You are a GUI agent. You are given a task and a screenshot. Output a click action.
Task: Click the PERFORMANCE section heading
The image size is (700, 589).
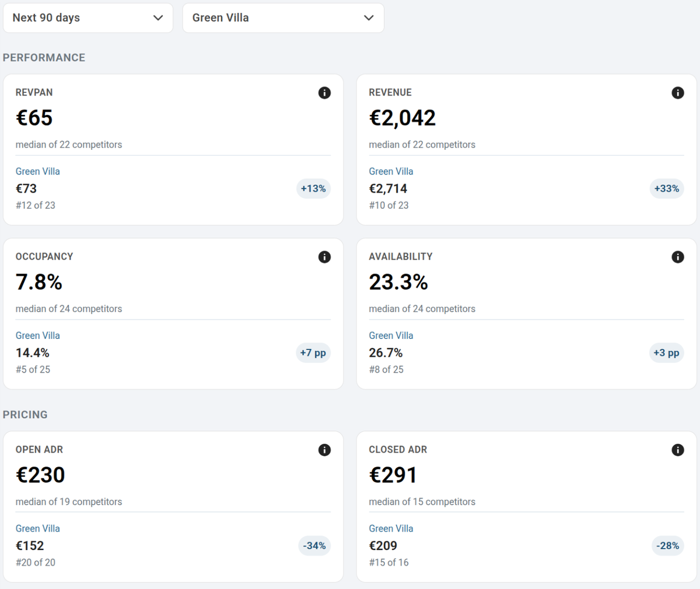click(x=44, y=58)
